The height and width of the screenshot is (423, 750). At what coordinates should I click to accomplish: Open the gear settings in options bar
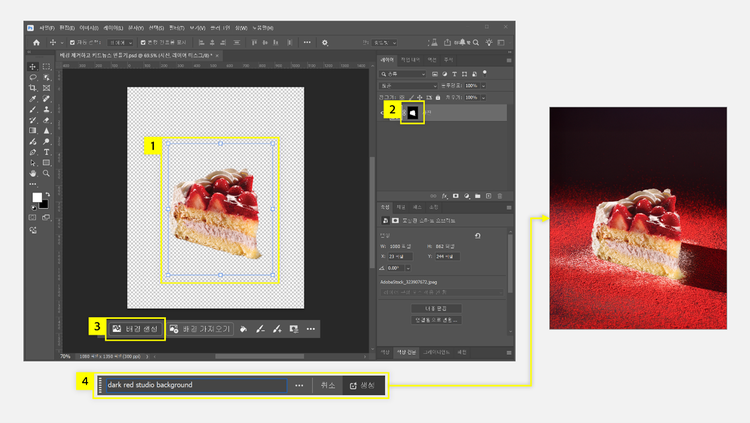click(x=325, y=43)
